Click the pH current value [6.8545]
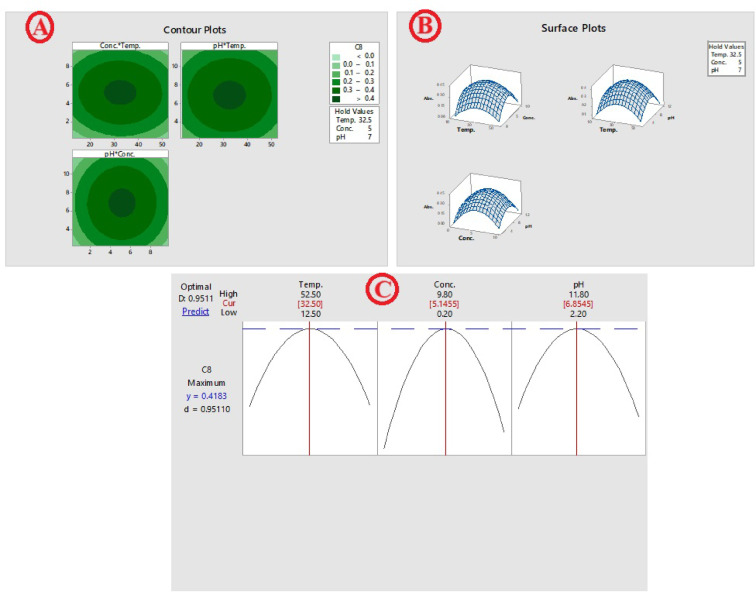 [577, 302]
